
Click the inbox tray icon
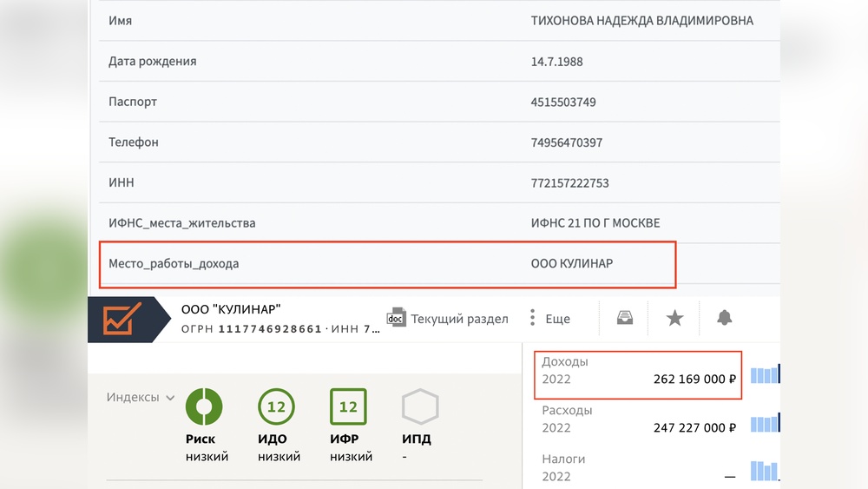pyautogui.click(x=624, y=318)
